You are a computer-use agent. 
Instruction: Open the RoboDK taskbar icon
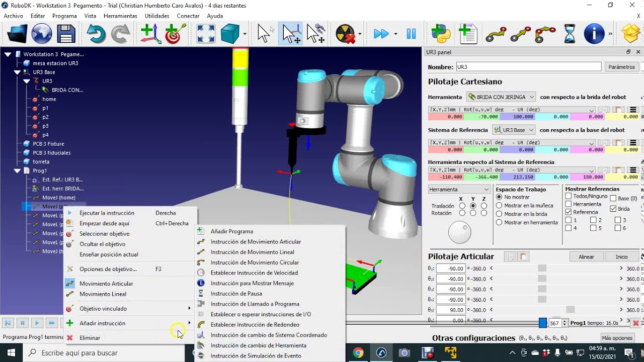(x=381, y=352)
